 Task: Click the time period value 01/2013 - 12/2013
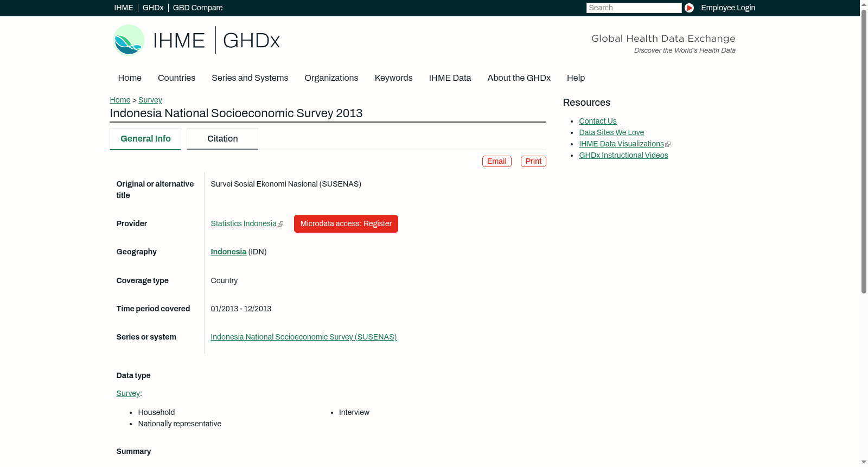click(241, 309)
